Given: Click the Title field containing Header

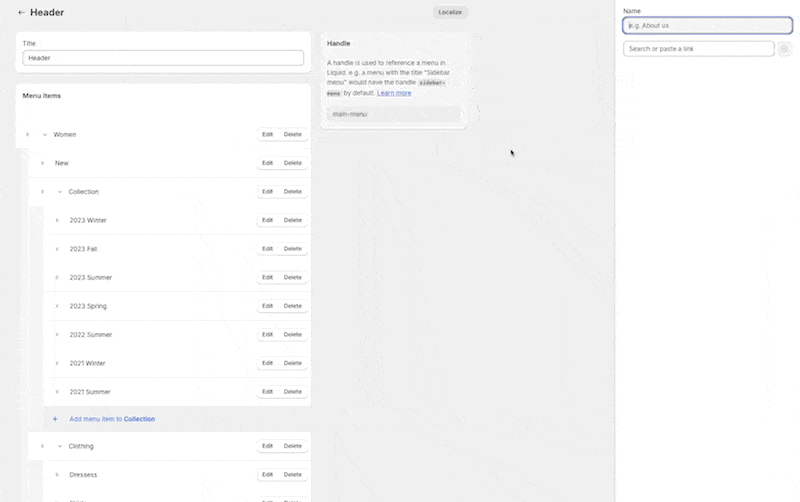Looking at the screenshot, I should coord(163,58).
